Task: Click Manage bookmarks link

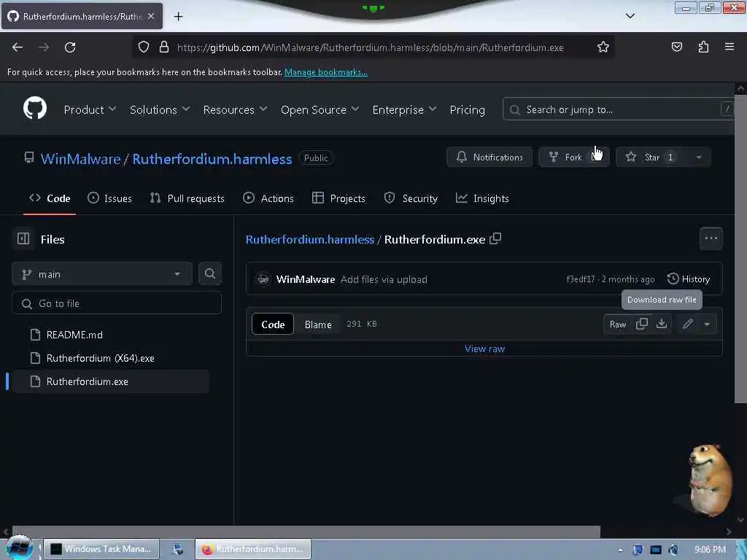Action: 326,72
